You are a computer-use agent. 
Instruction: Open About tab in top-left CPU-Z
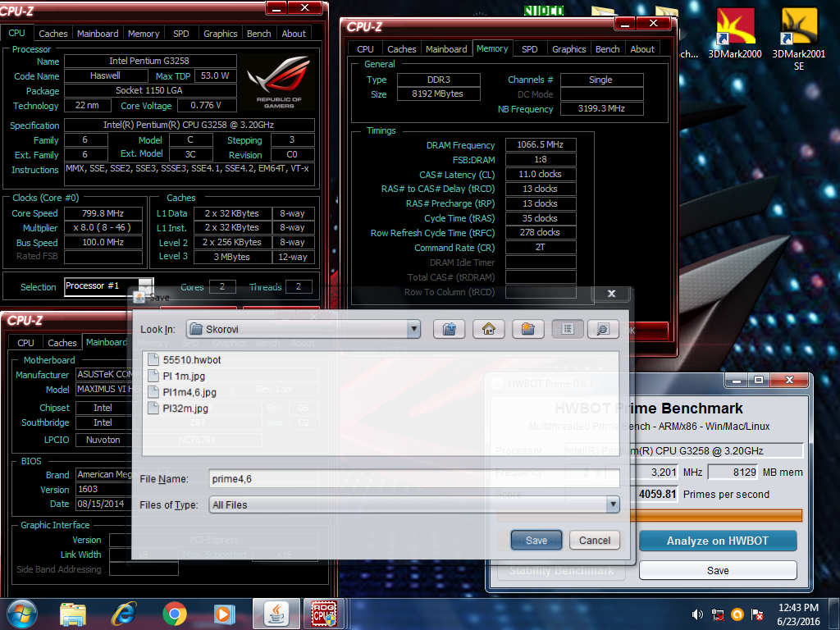[x=294, y=33]
